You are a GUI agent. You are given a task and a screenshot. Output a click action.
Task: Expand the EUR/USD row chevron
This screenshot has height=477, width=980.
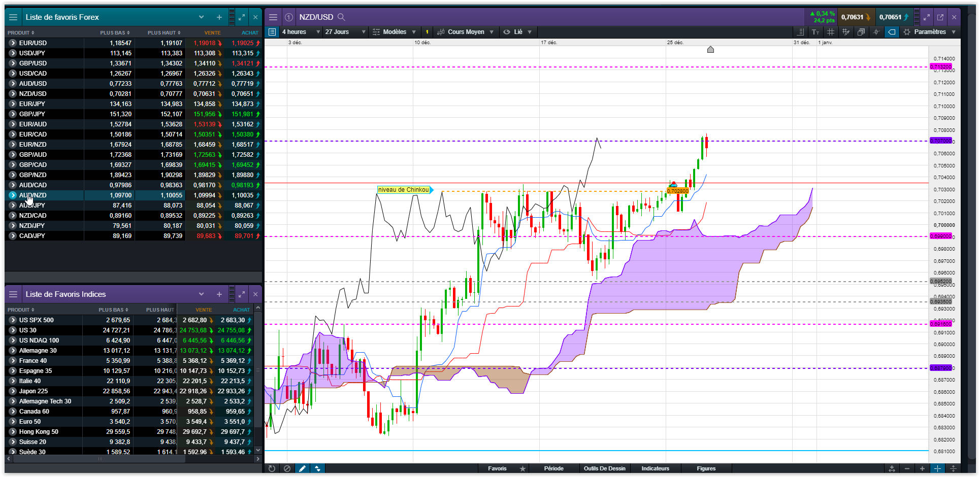[12, 43]
